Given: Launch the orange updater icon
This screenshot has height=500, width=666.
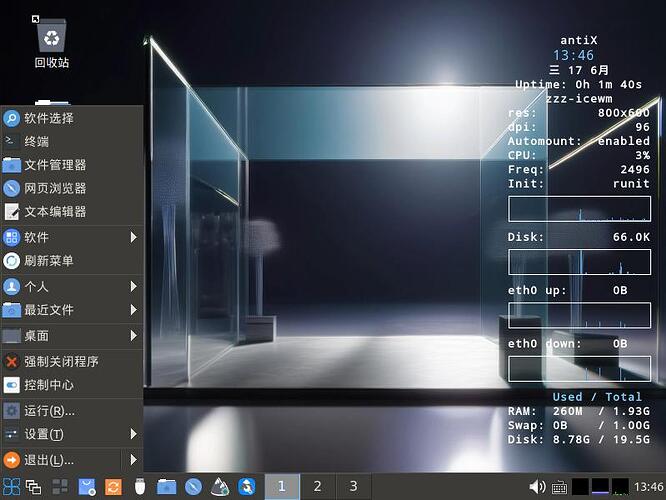Looking at the screenshot, I should pyautogui.click(x=113, y=487).
